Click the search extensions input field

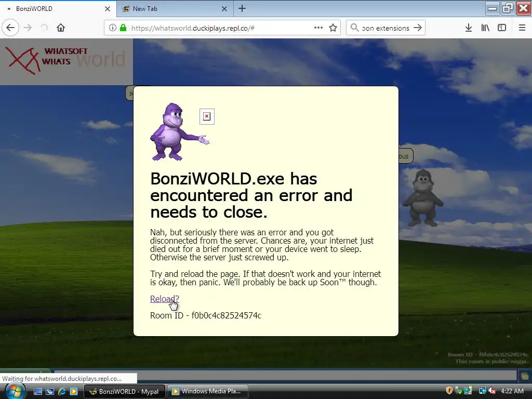click(385, 28)
